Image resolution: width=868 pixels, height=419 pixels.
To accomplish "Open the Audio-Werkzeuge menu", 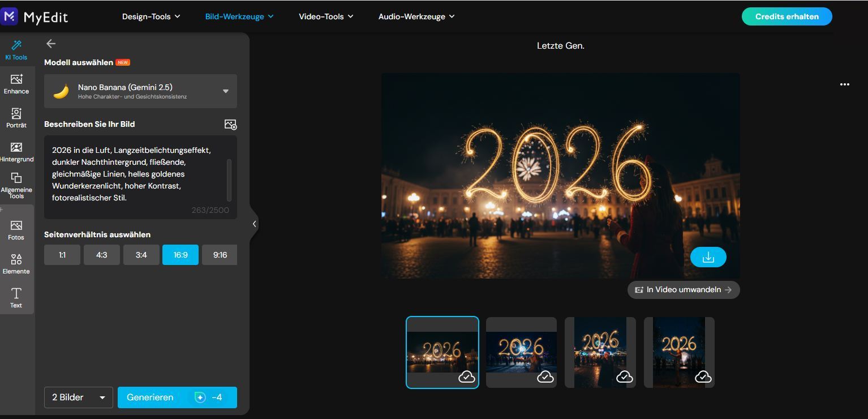I will 416,16.
